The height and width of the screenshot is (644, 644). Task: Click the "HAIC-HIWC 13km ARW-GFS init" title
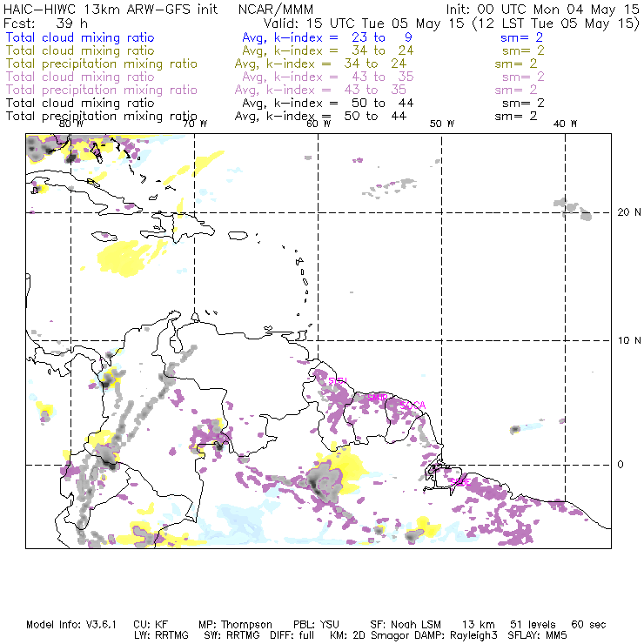(111, 9)
